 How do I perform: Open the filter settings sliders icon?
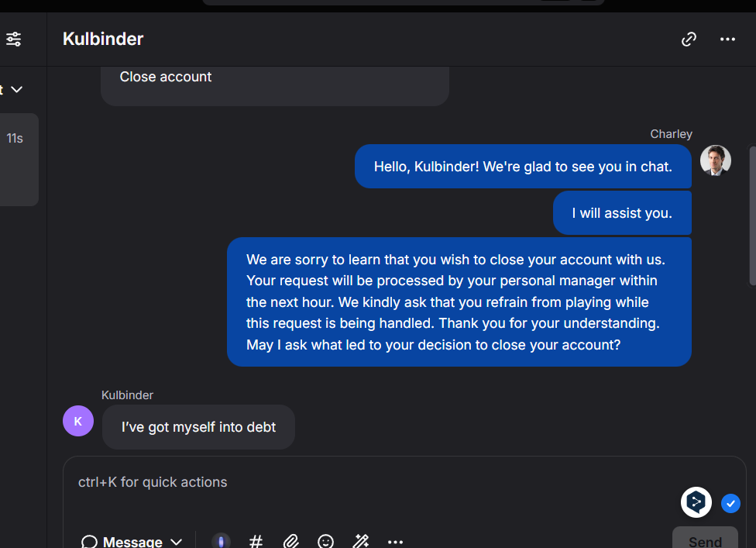(14, 39)
